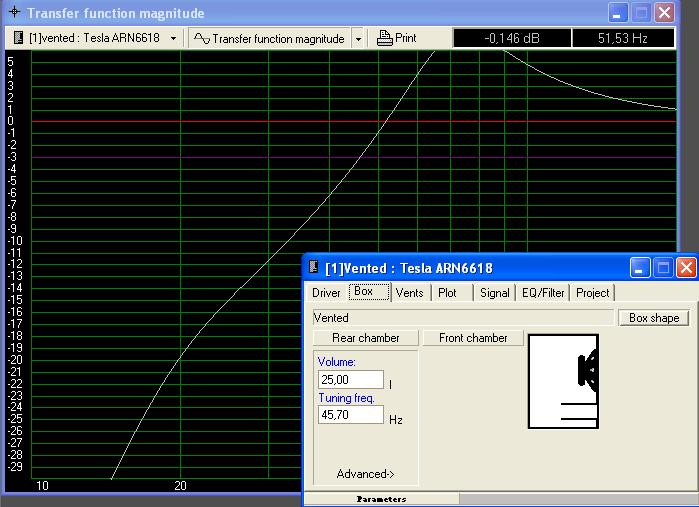Open the Driver tab
699x507 pixels.
(x=326, y=293)
